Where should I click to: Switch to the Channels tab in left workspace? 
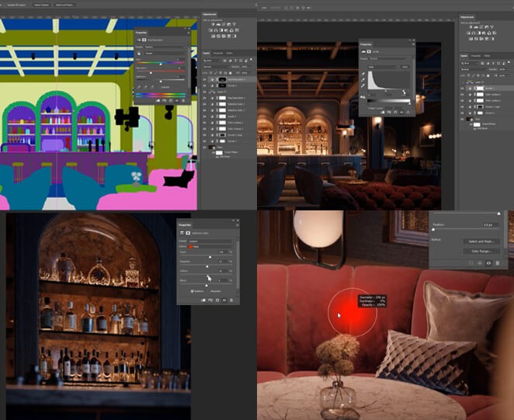click(218, 53)
